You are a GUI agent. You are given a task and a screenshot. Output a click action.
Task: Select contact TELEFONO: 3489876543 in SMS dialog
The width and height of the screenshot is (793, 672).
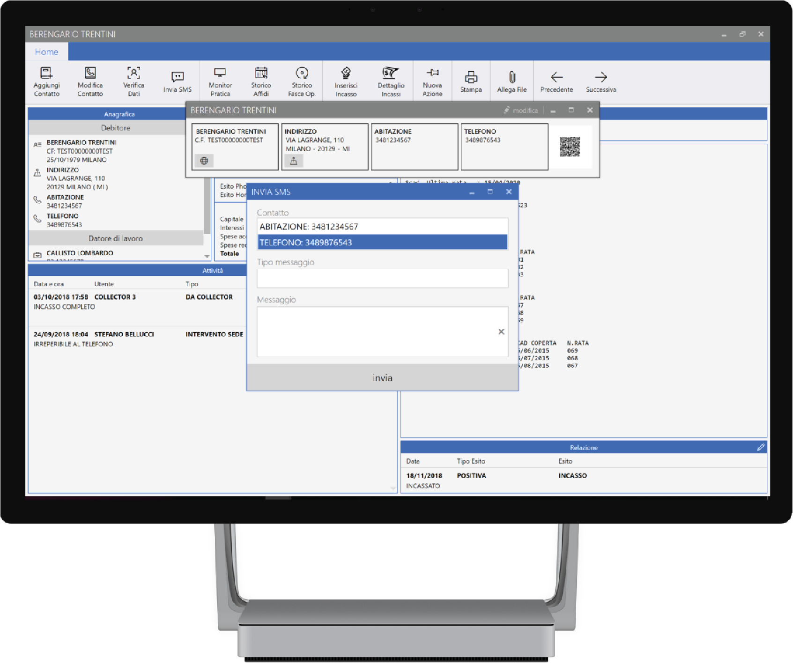coord(382,243)
